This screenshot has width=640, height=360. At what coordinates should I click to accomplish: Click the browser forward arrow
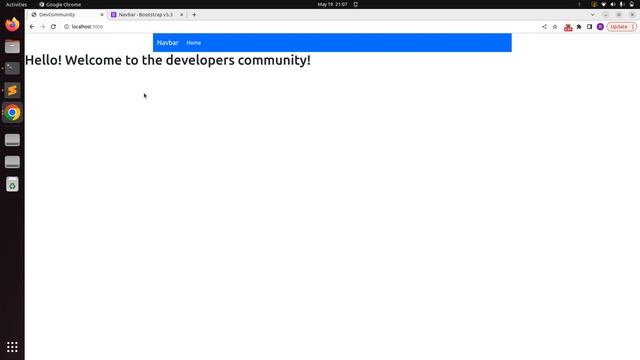(x=42, y=27)
